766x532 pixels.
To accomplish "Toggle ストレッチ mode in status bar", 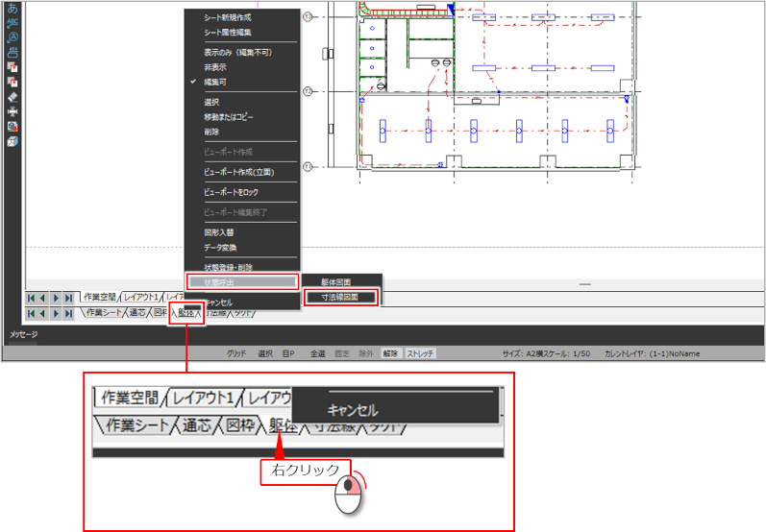I will [x=420, y=353].
